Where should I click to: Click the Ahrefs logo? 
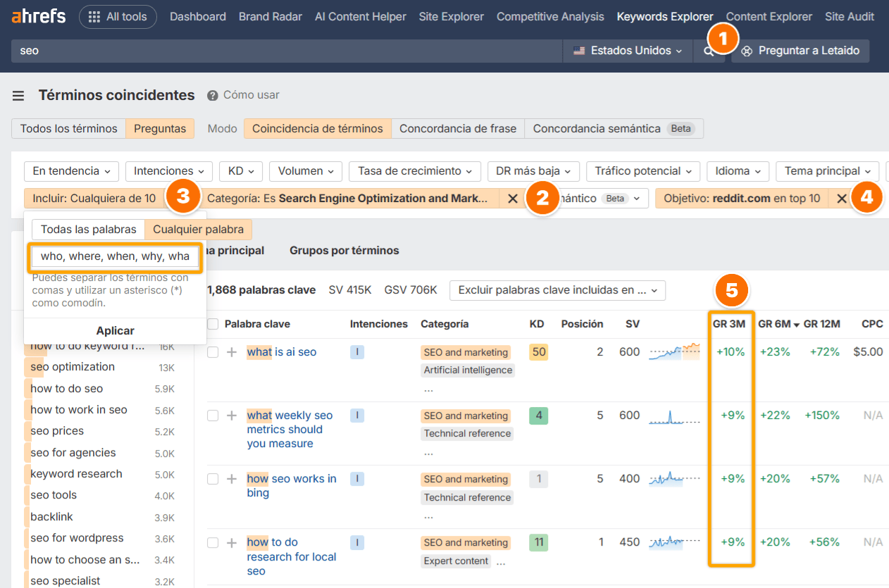39,16
